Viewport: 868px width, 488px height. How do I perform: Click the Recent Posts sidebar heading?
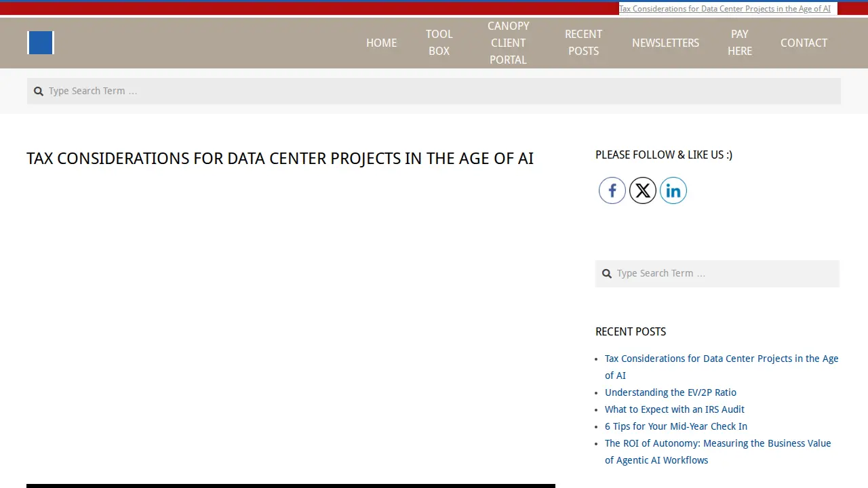click(x=631, y=331)
